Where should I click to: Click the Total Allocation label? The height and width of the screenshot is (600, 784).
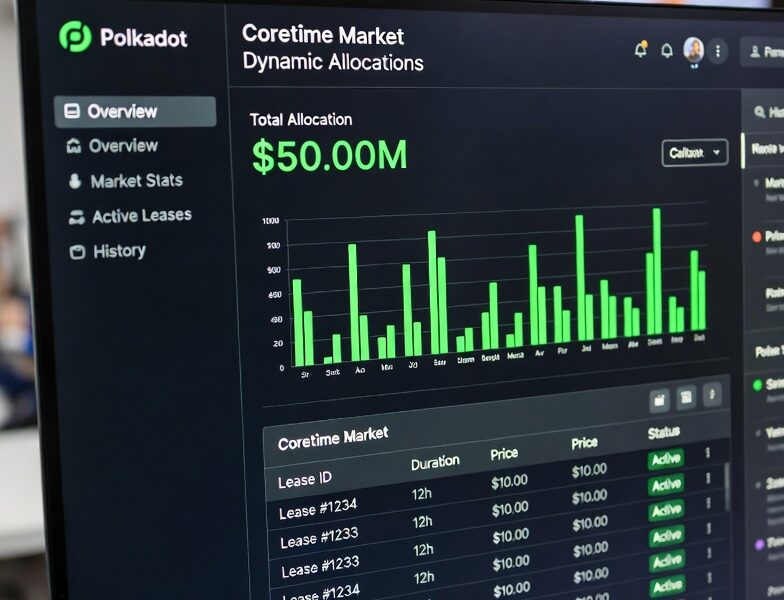(301, 120)
